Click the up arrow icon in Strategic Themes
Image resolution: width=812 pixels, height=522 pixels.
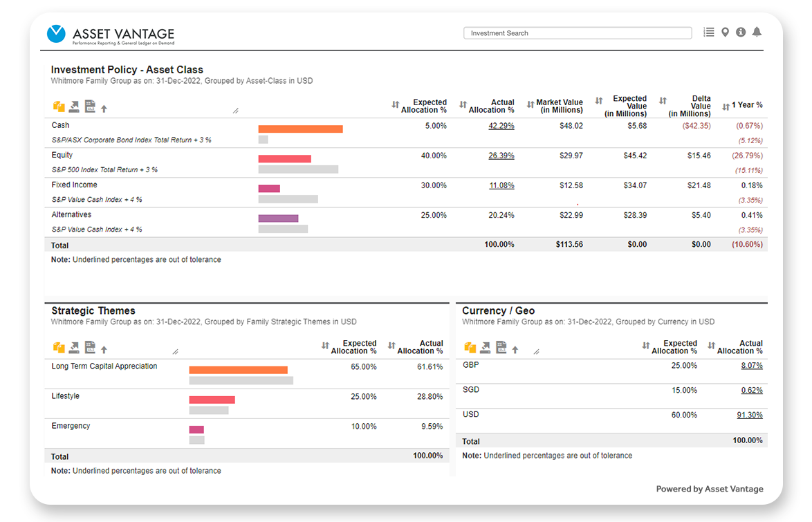point(104,350)
